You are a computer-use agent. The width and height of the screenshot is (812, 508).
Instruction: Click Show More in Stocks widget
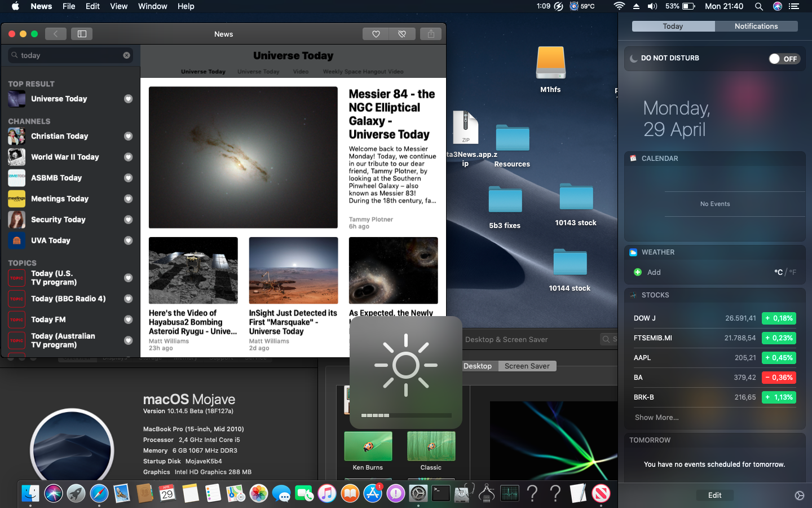pos(656,417)
